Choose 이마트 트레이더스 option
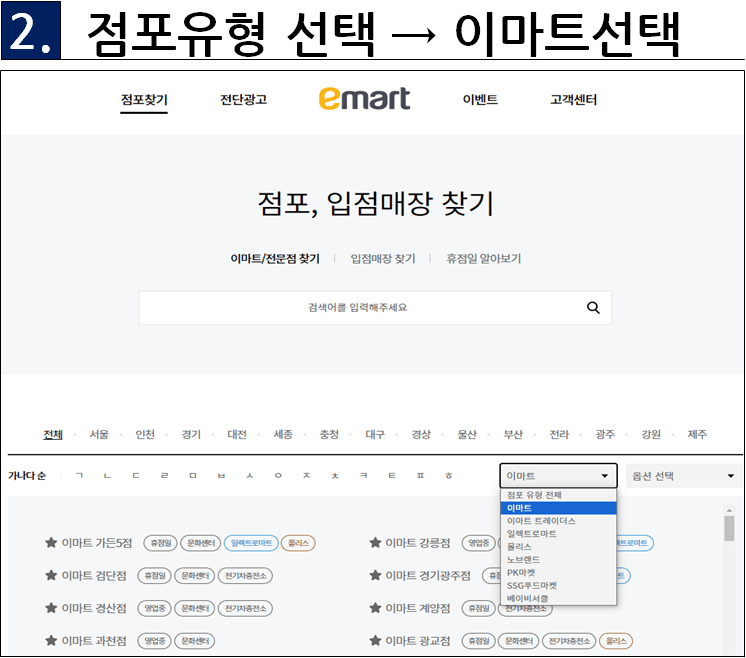This screenshot has width=746, height=658. point(558,521)
